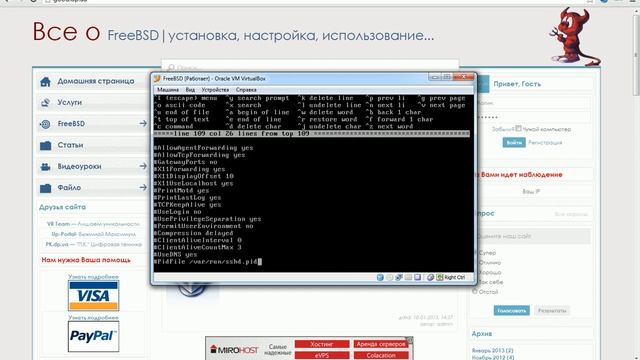
Task: Close the MiroHost ad via its corner icon
Action: pos(409,340)
